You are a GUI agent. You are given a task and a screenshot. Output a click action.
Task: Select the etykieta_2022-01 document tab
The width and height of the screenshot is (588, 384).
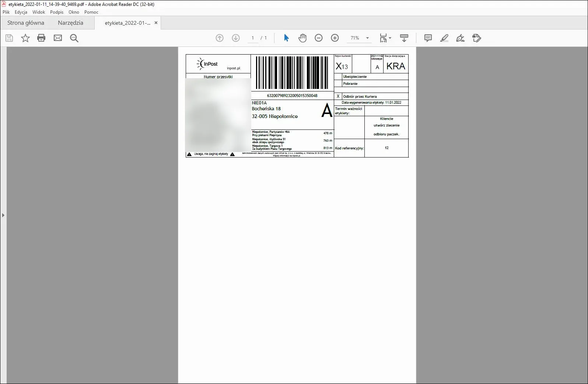127,23
